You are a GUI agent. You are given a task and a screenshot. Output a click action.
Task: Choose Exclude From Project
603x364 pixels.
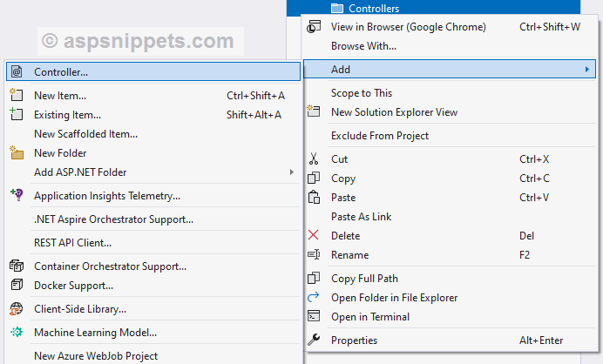click(449, 136)
